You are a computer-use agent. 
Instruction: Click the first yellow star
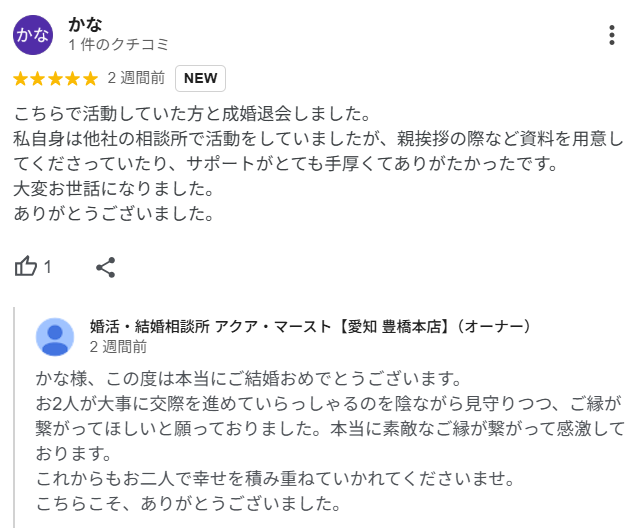20,79
